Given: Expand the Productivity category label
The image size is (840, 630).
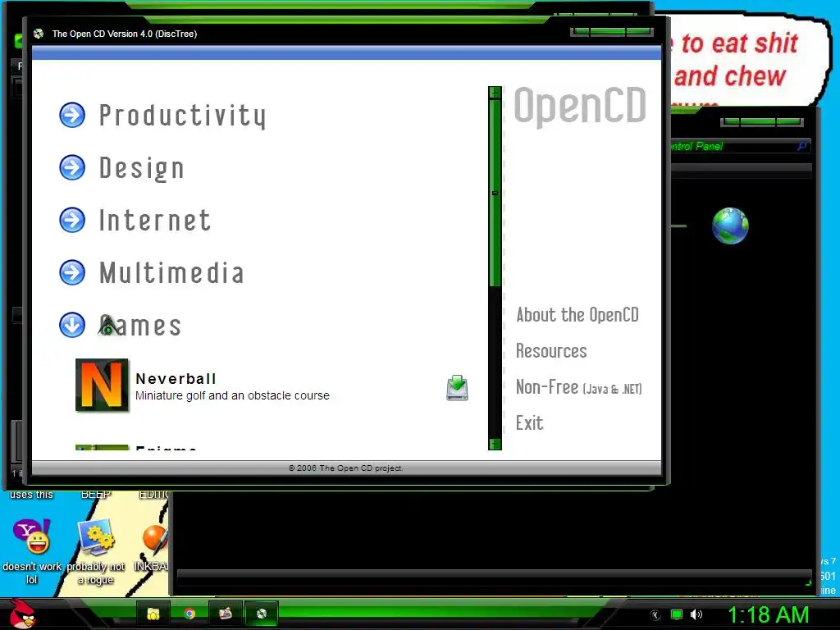Looking at the screenshot, I should coord(182,115).
